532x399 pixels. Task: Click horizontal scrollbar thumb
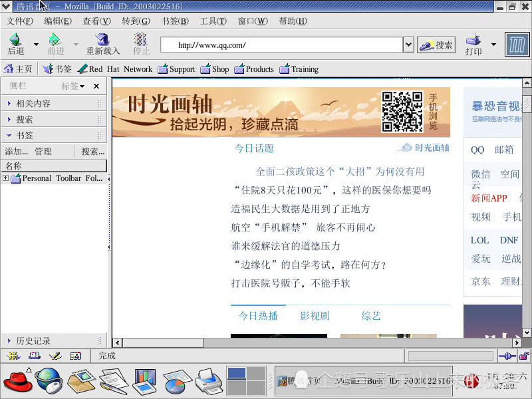tap(163, 342)
